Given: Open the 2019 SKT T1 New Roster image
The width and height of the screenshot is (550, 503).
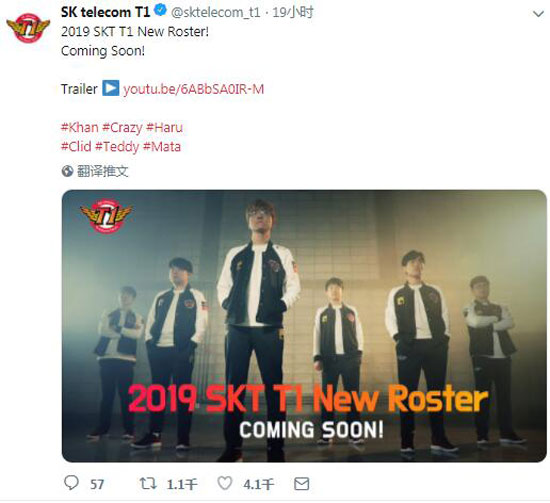Looking at the screenshot, I should [x=304, y=326].
